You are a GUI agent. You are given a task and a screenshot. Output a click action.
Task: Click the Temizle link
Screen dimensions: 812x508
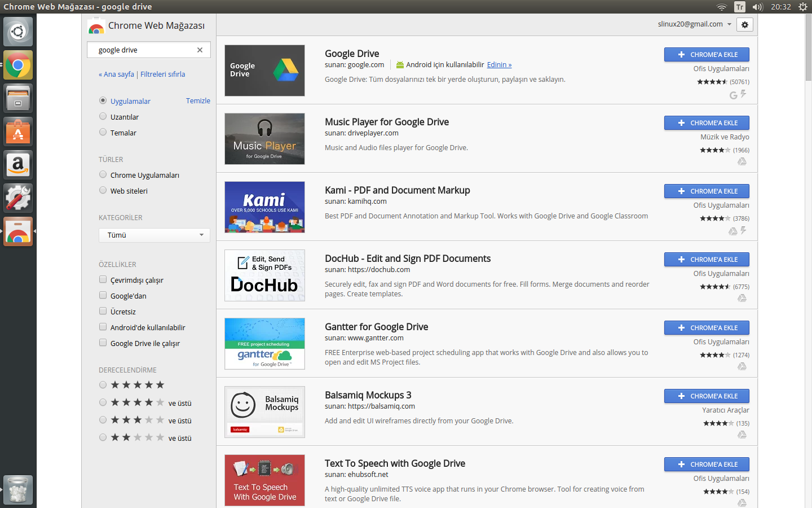[x=198, y=100]
